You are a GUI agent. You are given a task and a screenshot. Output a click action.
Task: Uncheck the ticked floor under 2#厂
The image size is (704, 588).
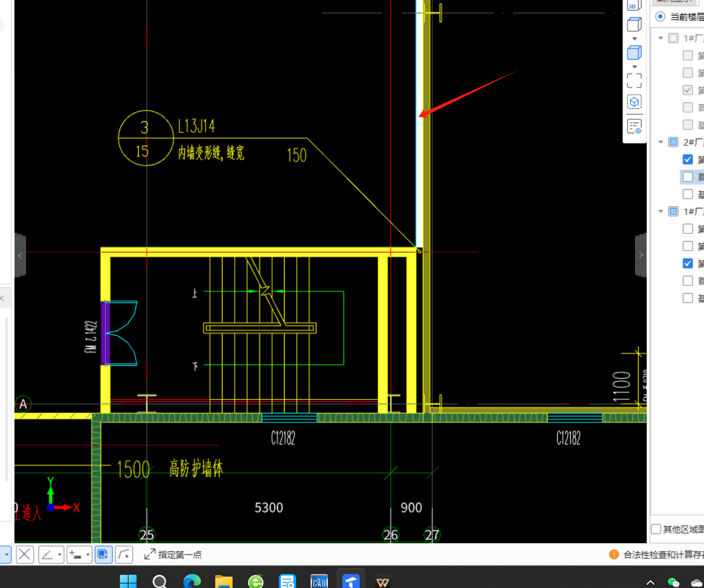688,159
